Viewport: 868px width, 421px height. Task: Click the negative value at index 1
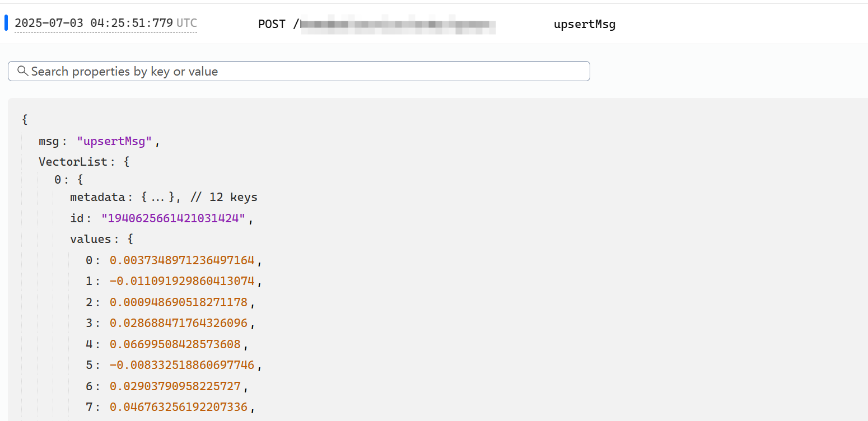tap(182, 281)
